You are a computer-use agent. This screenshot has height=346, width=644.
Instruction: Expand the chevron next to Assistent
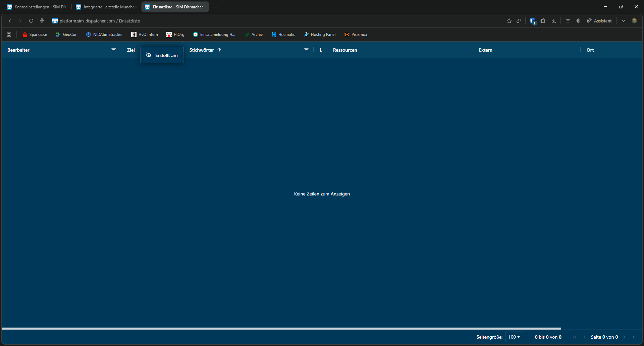(x=624, y=21)
